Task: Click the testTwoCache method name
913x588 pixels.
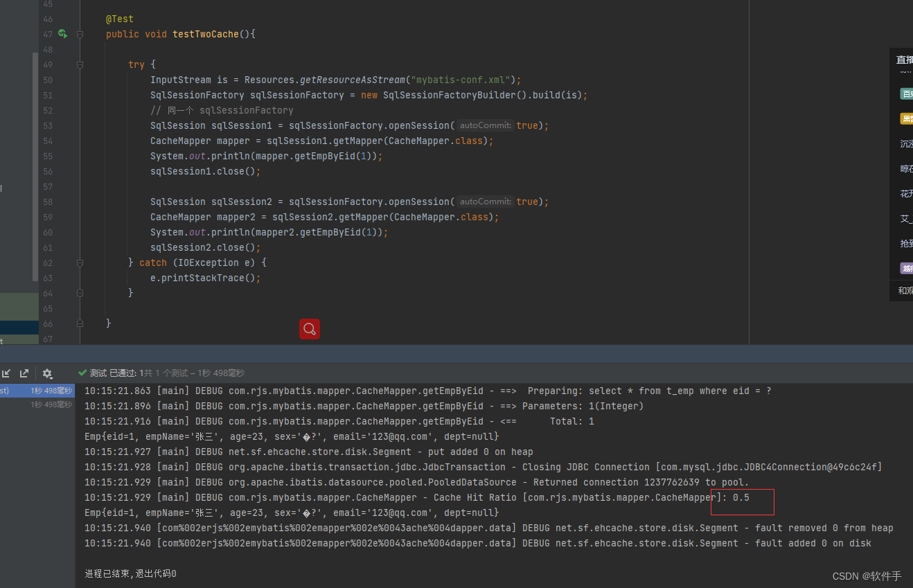Action: pos(206,34)
